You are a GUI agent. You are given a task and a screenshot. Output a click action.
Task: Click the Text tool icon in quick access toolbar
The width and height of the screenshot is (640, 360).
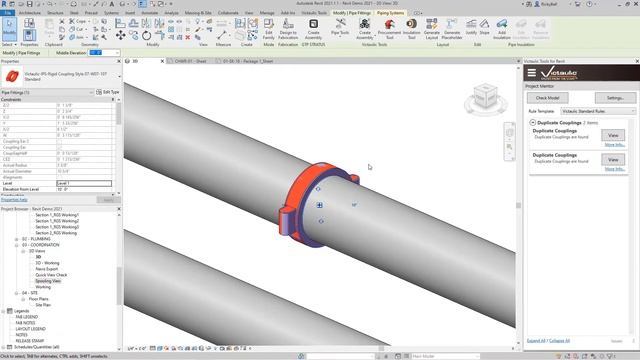point(112,4)
